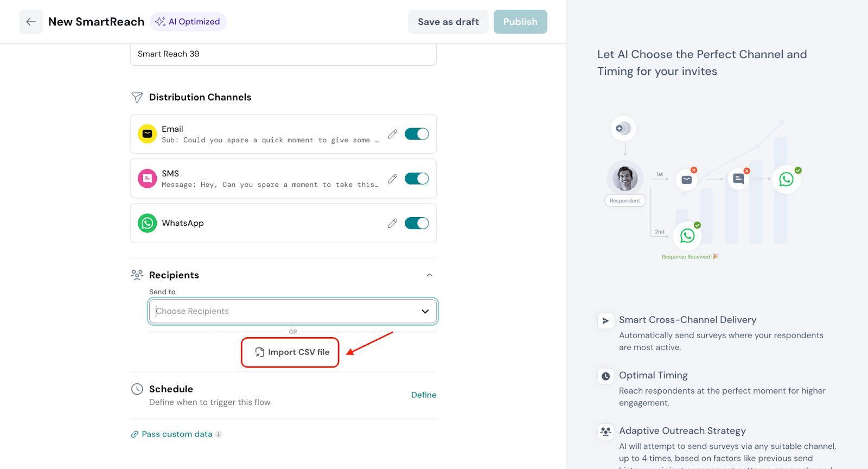Switch off the WhatsApp channel toggle
The width and height of the screenshot is (868, 469).
pyautogui.click(x=417, y=223)
